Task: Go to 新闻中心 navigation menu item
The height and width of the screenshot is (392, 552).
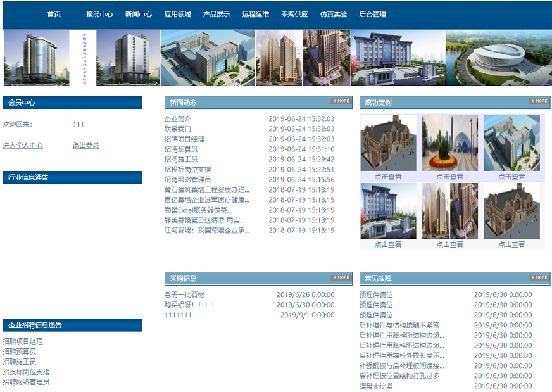Action: [139, 15]
